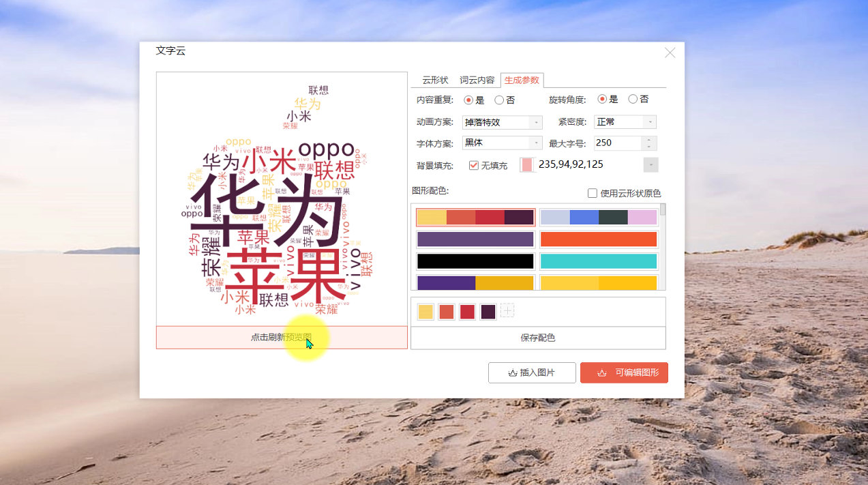Click the 可编辑图形 button
This screenshot has width=868, height=485.
tap(624, 372)
